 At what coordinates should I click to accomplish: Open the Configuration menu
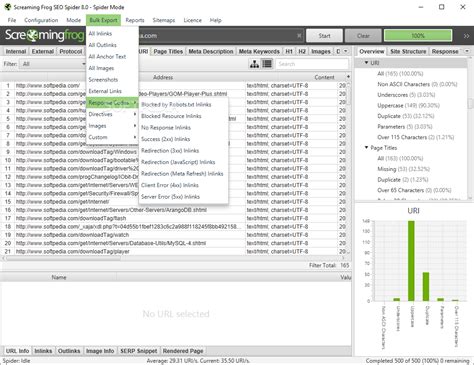[41, 20]
